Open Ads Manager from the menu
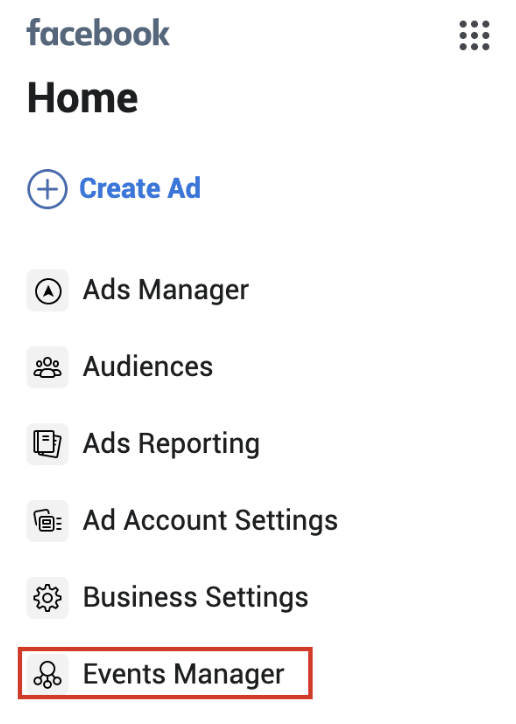 click(166, 290)
